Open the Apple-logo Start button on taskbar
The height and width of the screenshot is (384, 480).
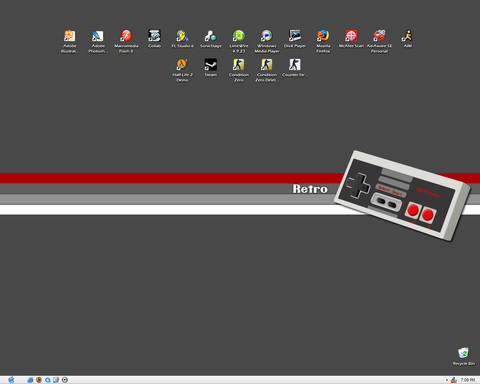point(11,380)
